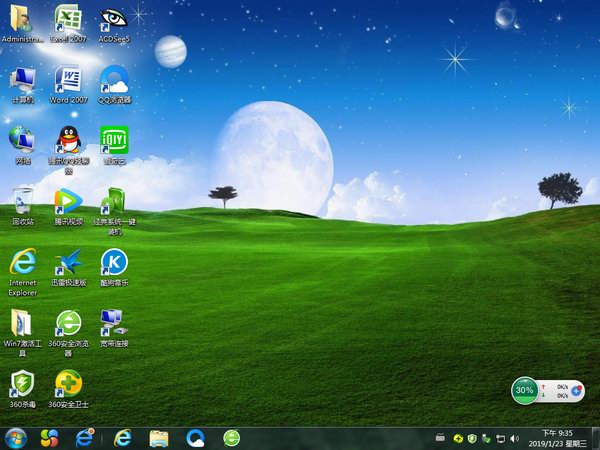Click the 30% memory usage floating ball
This screenshot has height=450, width=600.
pyautogui.click(x=525, y=390)
